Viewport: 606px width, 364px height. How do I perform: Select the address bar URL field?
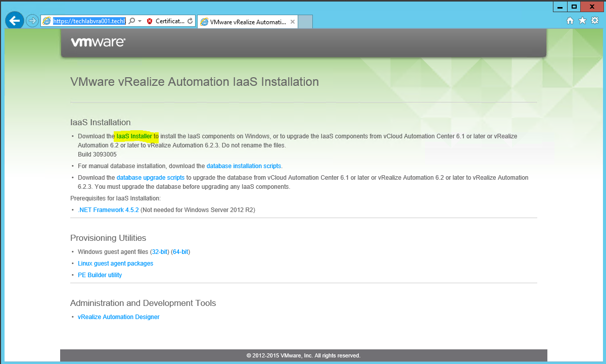click(89, 21)
